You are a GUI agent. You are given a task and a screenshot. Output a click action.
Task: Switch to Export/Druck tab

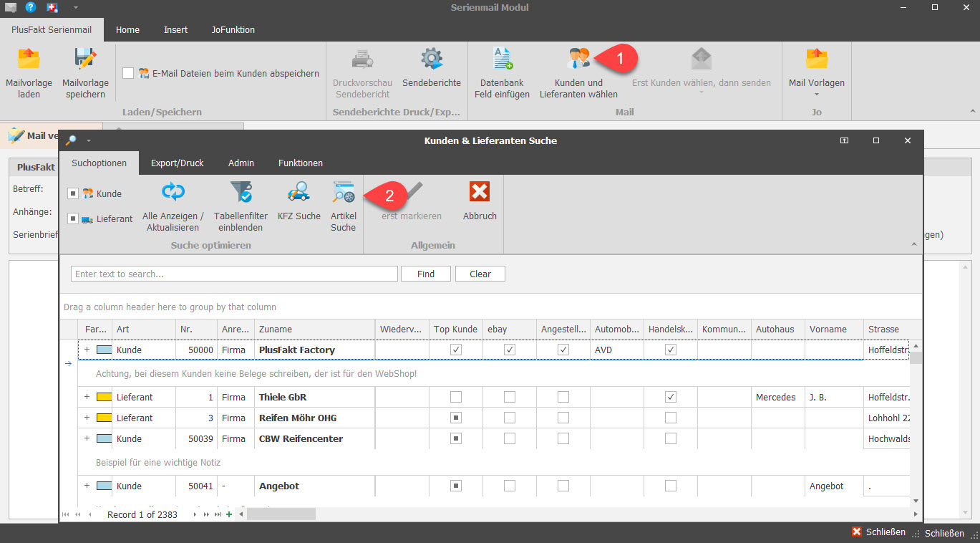point(177,163)
